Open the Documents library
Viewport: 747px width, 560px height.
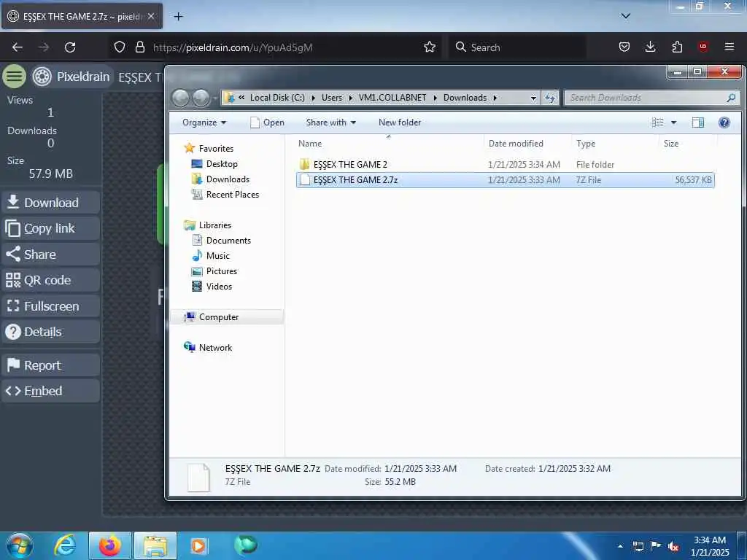point(228,241)
